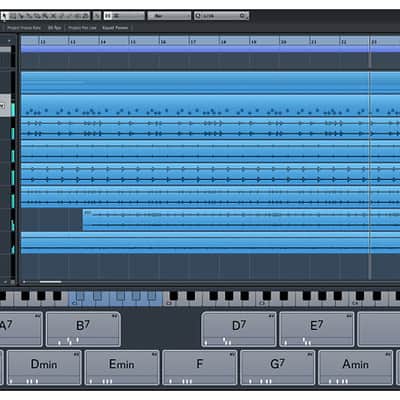Click the 'Equal Power' pan law value
This screenshot has height=400, width=400.
[115, 28]
